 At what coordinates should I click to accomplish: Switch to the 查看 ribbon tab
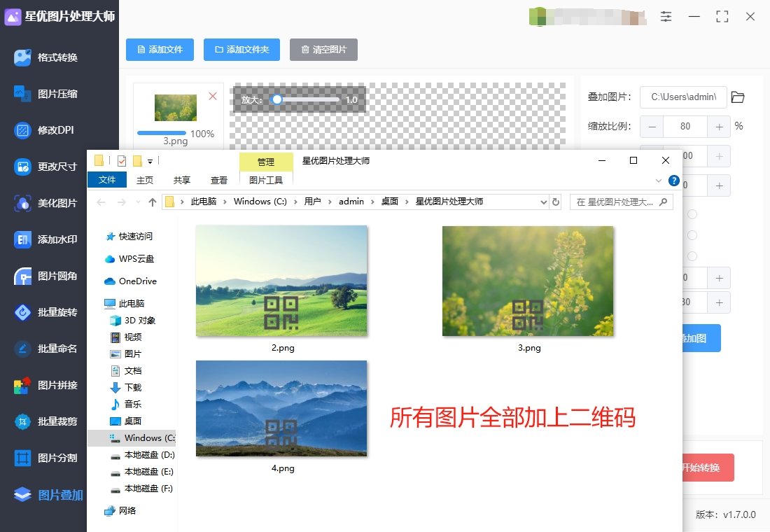[219, 181]
